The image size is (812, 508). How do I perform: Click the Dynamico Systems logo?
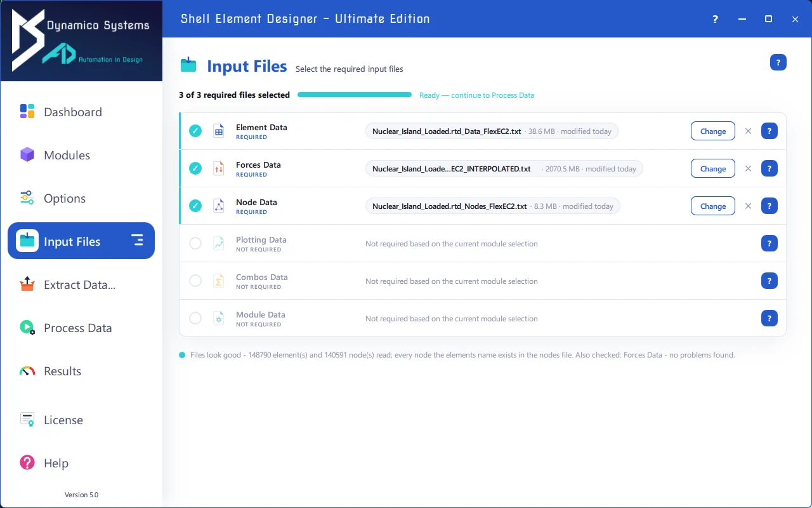coord(81,41)
